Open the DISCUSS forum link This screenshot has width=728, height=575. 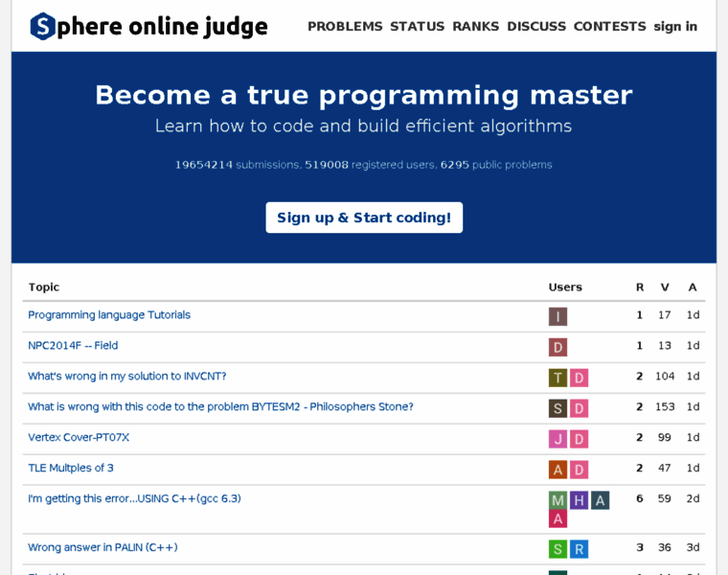(x=536, y=27)
